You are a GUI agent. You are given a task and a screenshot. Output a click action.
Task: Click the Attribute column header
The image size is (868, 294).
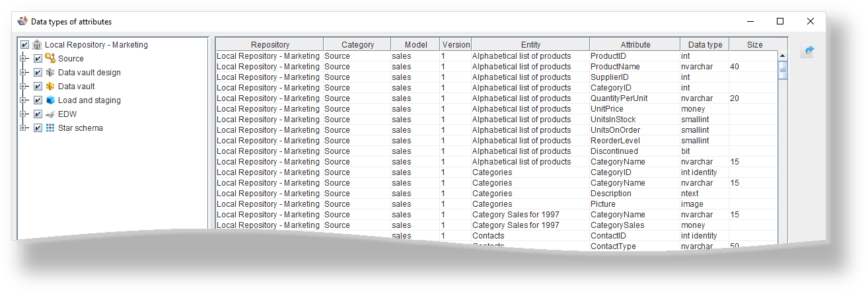[x=635, y=45]
